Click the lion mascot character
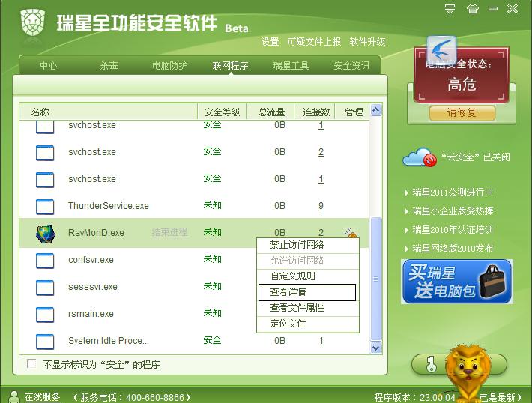Viewport: 532px width, 403px height. coord(468,372)
